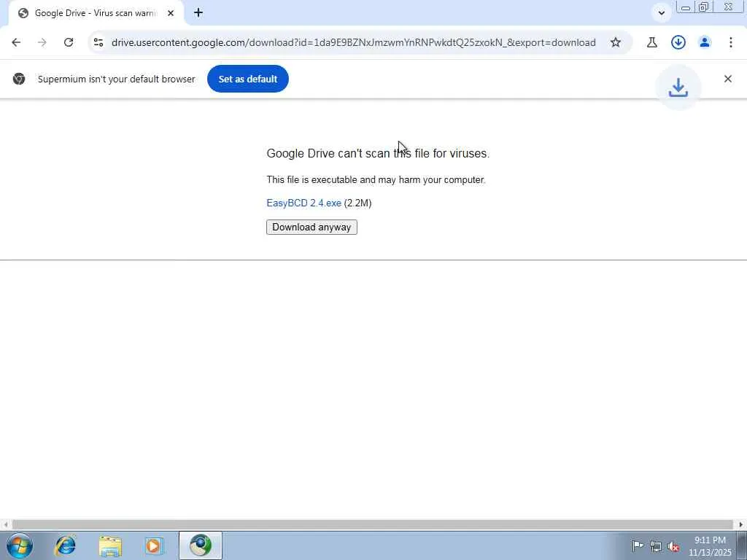Open the tab search dropdown arrow
The image size is (747, 560).
coord(661,13)
